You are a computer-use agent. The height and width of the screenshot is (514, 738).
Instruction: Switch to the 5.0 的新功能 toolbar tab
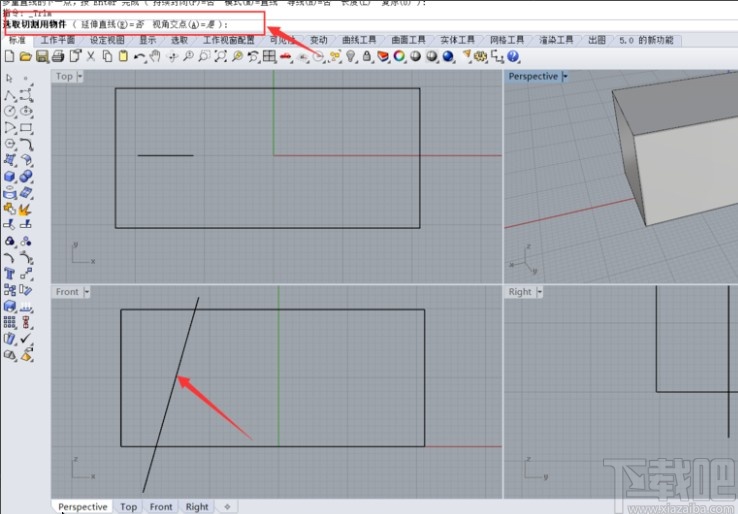(646, 40)
